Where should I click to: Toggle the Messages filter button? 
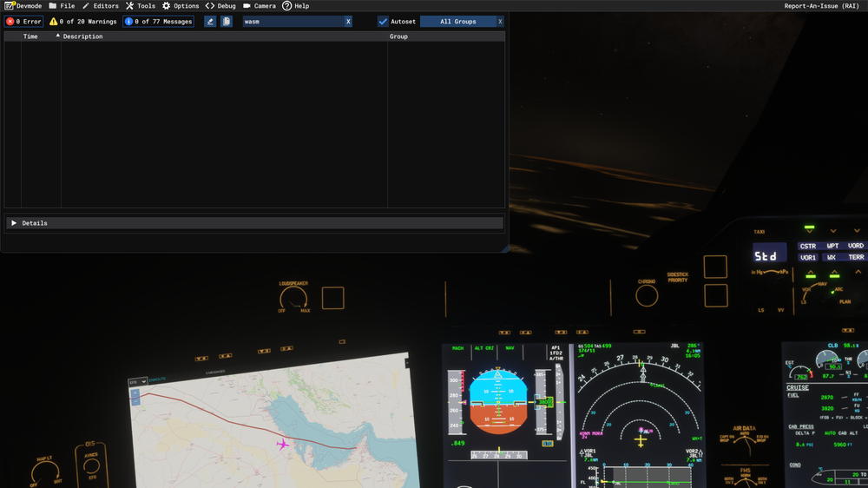tap(158, 22)
